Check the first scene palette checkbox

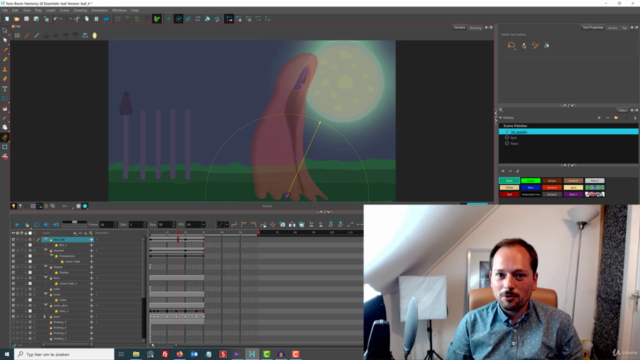click(507, 132)
